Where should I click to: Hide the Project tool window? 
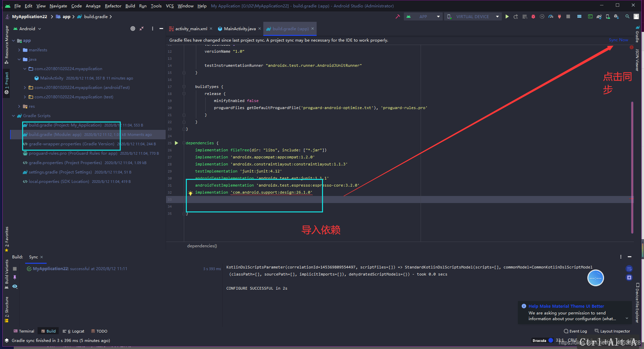(x=161, y=29)
